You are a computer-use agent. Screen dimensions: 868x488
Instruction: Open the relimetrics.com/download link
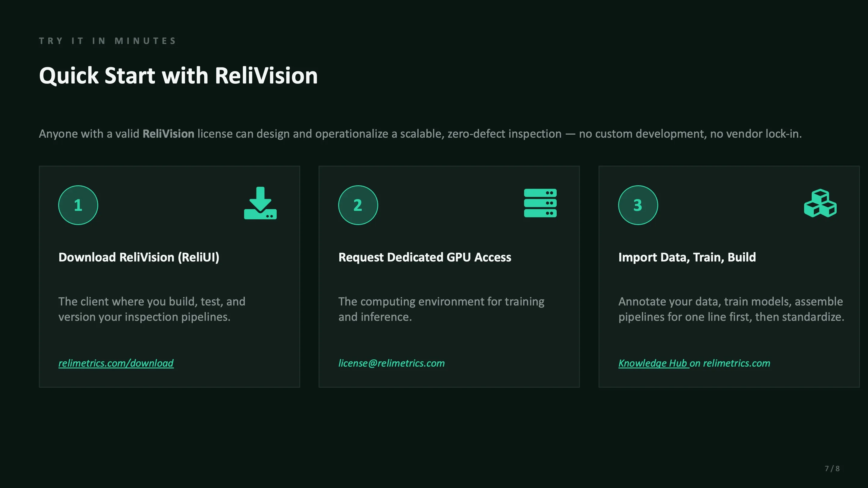[116, 363]
